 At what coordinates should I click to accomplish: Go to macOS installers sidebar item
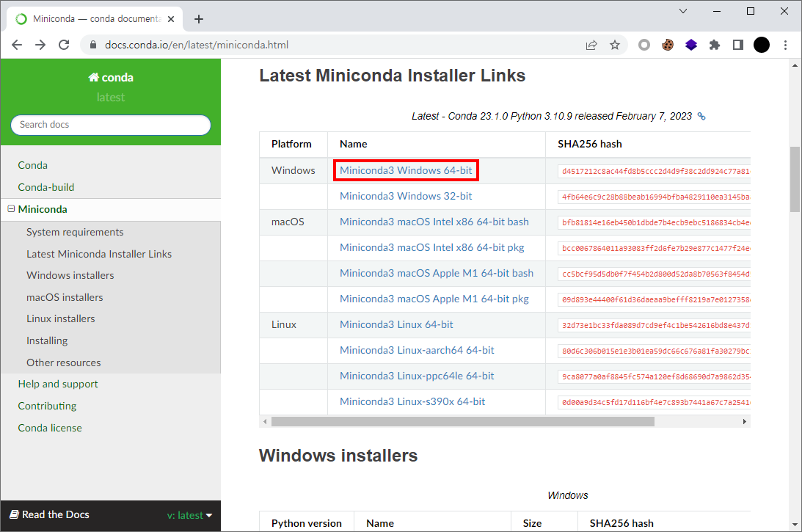65,297
